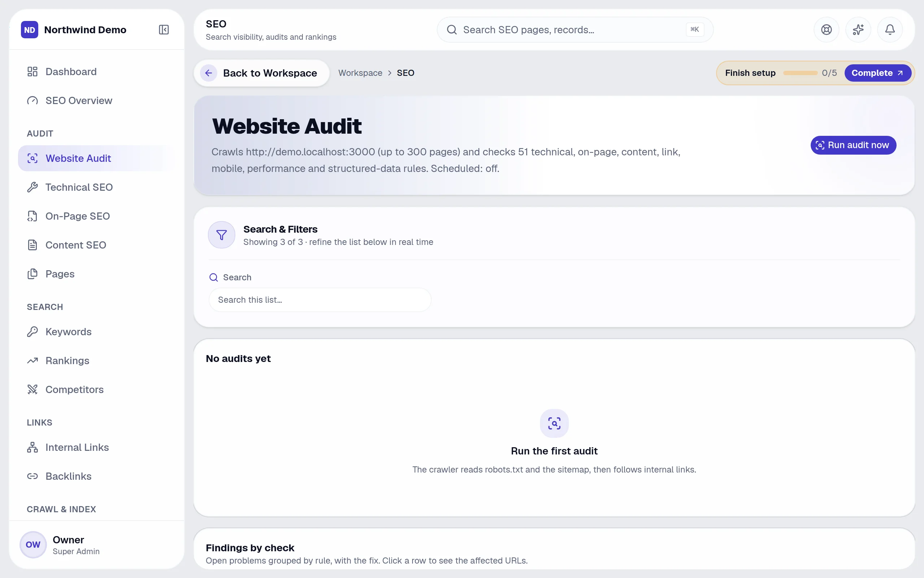Open Internal Links section
This screenshot has height=578, width=924.
pos(97,447)
